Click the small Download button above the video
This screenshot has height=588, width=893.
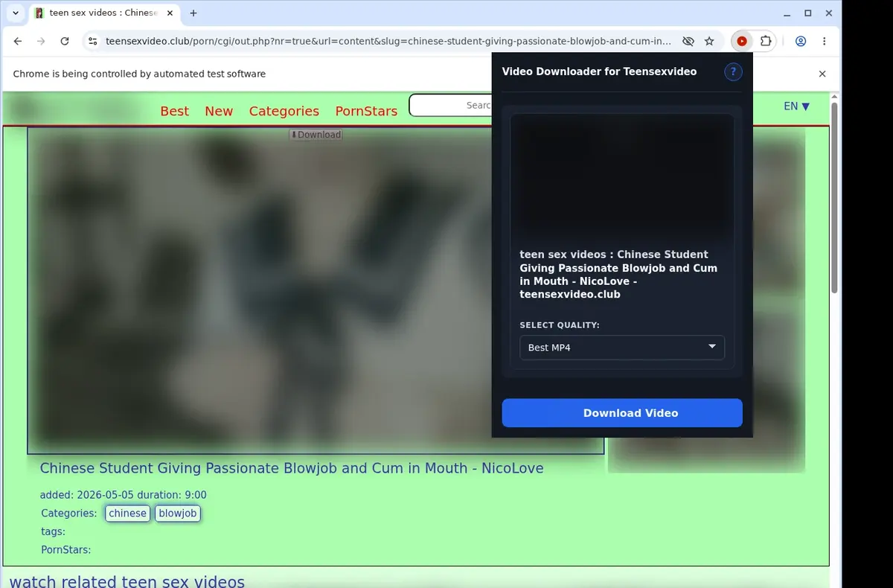coord(316,135)
